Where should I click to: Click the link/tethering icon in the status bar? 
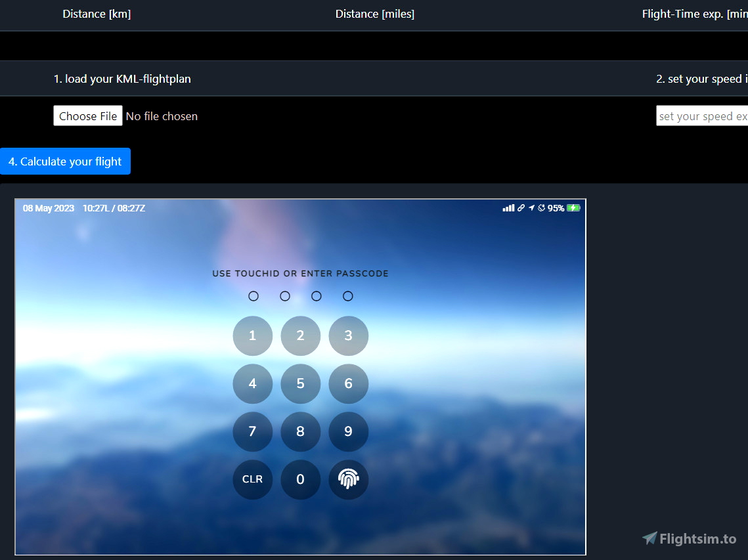coord(521,208)
